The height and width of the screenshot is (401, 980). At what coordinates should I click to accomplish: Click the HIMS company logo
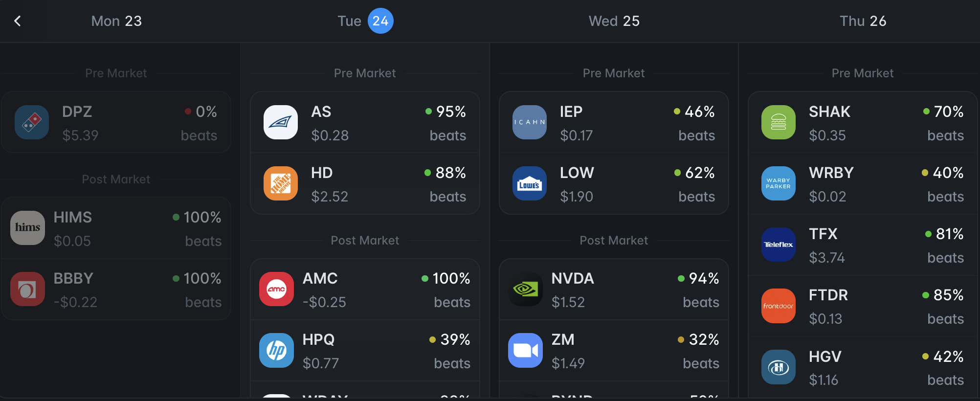pyautogui.click(x=28, y=227)
